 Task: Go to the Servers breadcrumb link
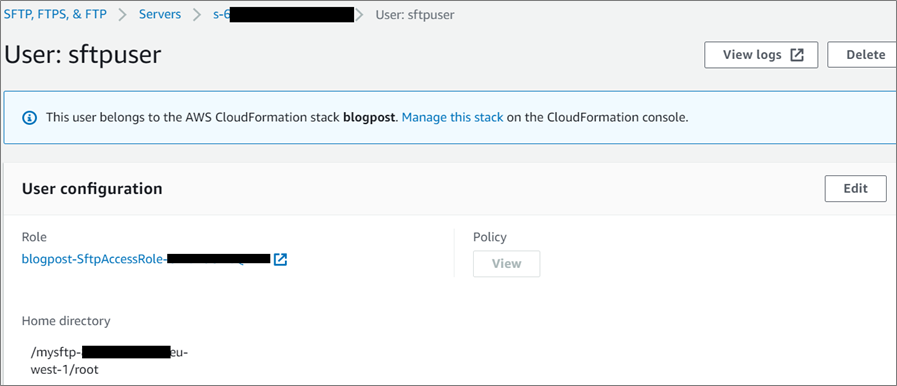pos(160,15)
